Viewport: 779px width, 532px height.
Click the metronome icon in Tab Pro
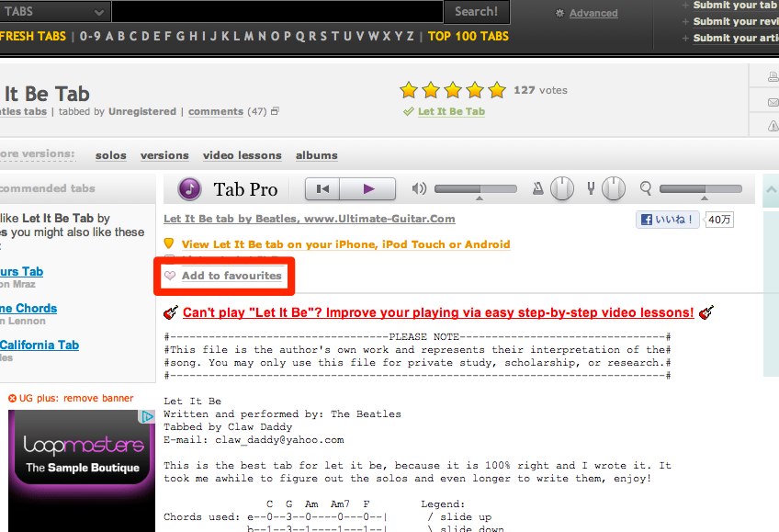[538, 189]
